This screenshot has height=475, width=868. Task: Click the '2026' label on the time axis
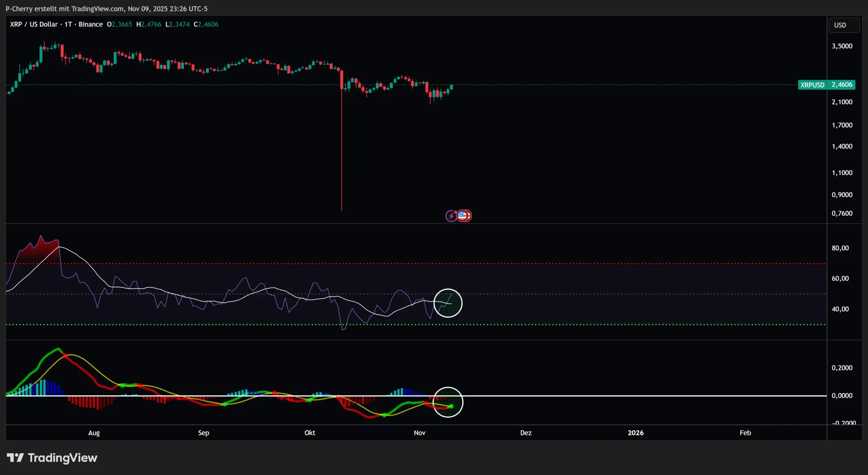pyautogui.click(x=636, y=433)
